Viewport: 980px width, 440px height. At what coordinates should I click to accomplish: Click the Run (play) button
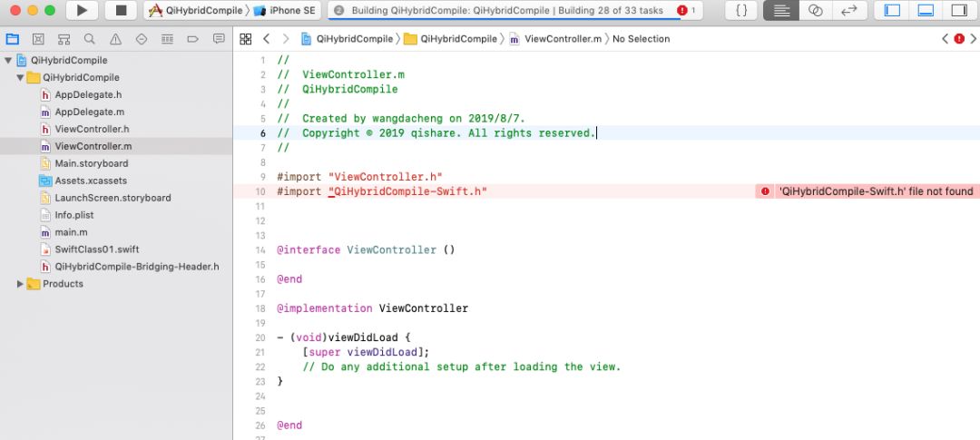pyautogui.click(x=82, y=11)
